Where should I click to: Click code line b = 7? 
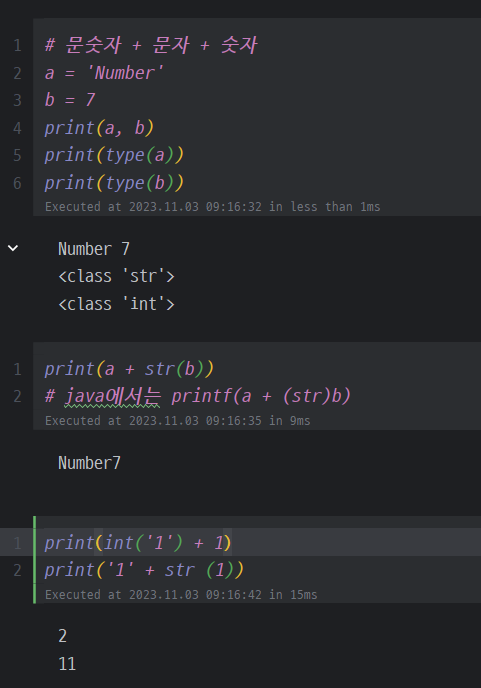click(70, 100)
